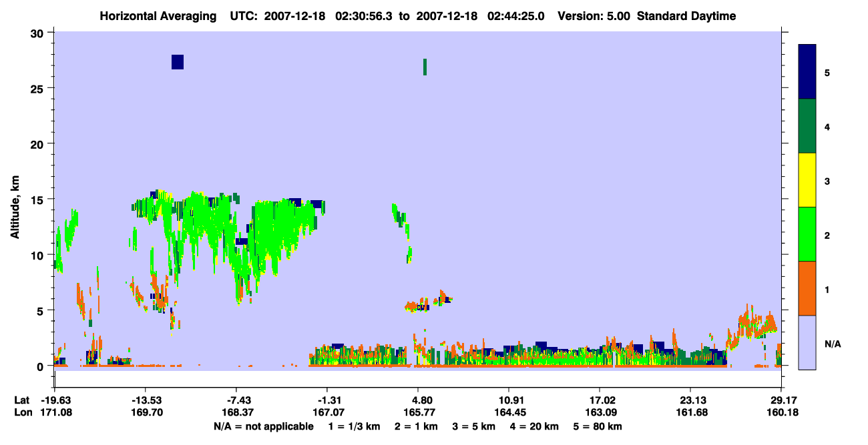
Task: Click the 'Lat' row label
Action: (22, 400)
